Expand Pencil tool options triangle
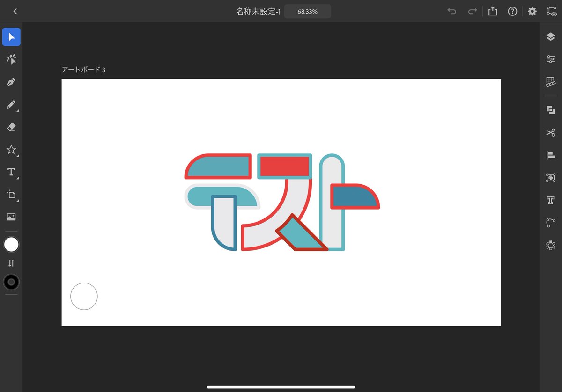562x392 pixels. (18, 111)
